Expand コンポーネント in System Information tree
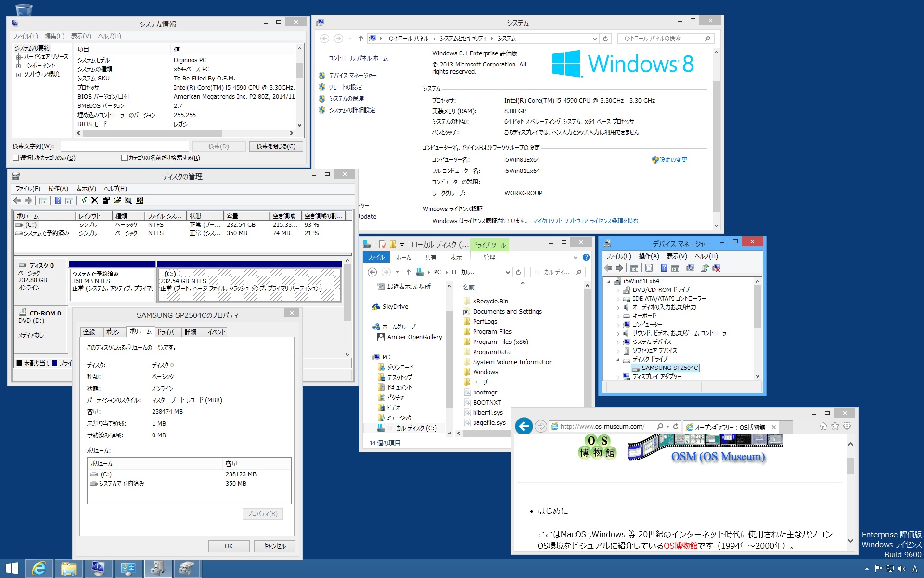Viewport: 924px width, 578px height. (x=19, y=66)
